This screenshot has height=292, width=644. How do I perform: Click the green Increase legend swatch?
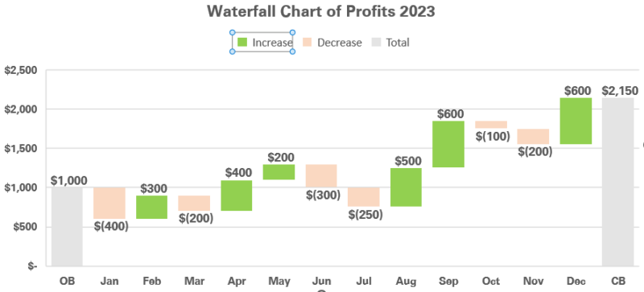[x=242, y=43]
